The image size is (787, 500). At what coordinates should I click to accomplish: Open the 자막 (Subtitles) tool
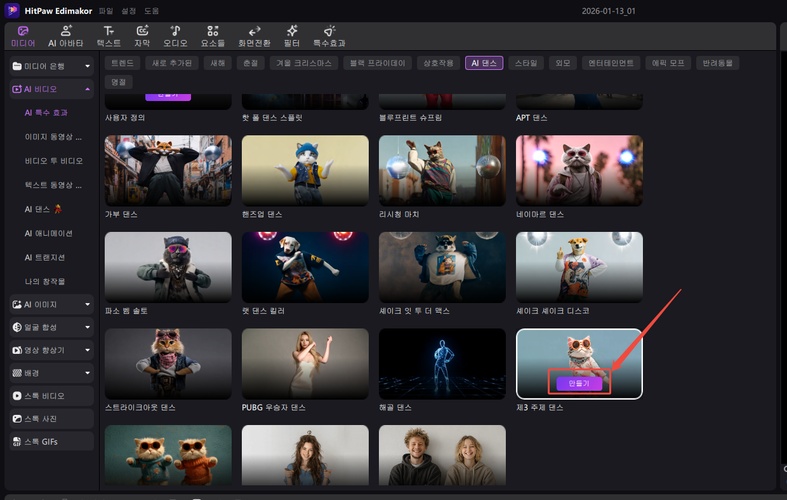tap(142, 36)
